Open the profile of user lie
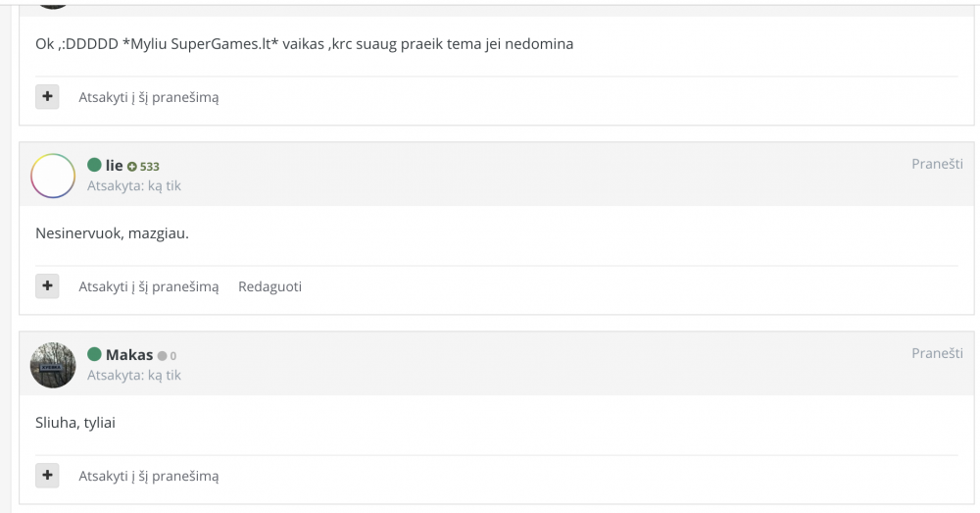Viewport: 980px width, 513px height. click(114, 165)
